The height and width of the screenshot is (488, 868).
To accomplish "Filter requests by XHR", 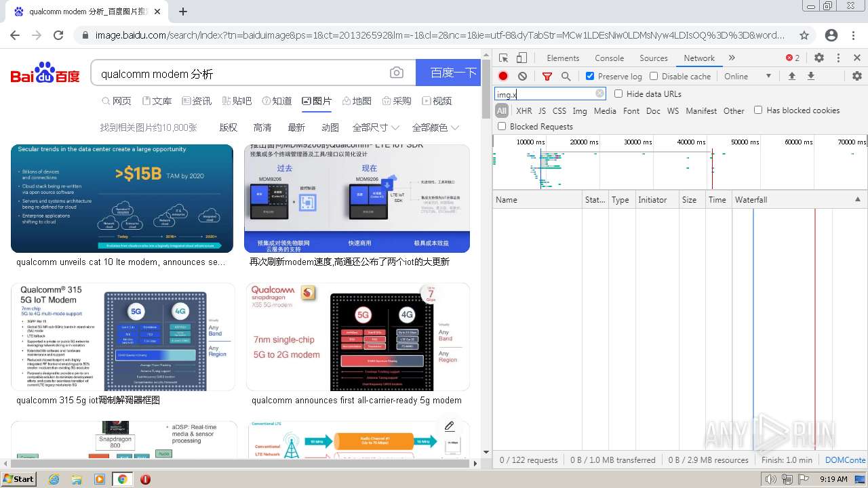I will pyautogui.click(x=524, y=110).
